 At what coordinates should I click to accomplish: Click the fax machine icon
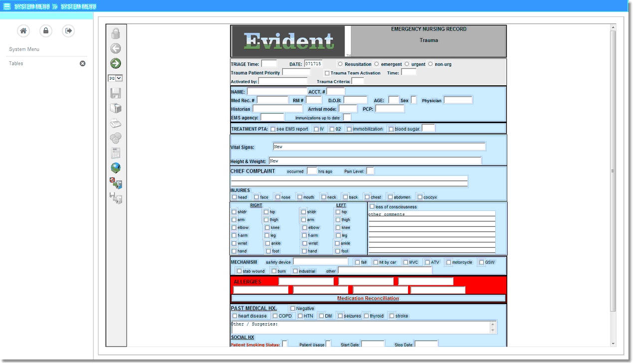pyautogui.click(x=116, y=123)
